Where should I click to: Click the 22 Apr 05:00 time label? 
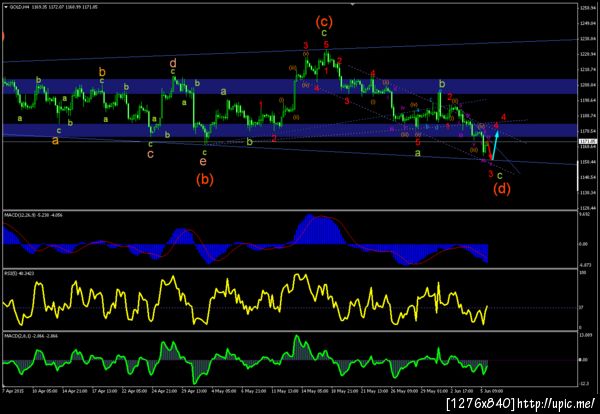pos(134,391)
